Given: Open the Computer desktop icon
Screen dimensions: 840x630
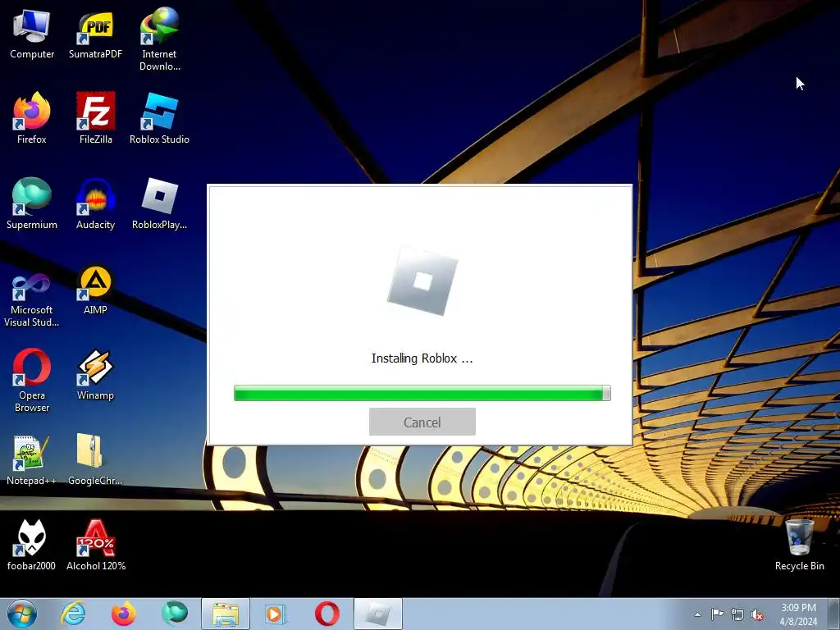Looking at the screenshot, I should [x=32, y=33].
